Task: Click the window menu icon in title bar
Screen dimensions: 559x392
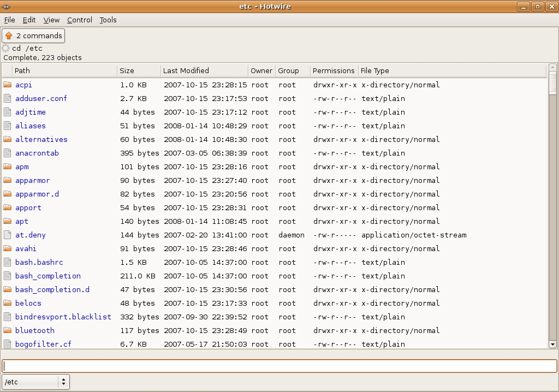Action: 6,7
